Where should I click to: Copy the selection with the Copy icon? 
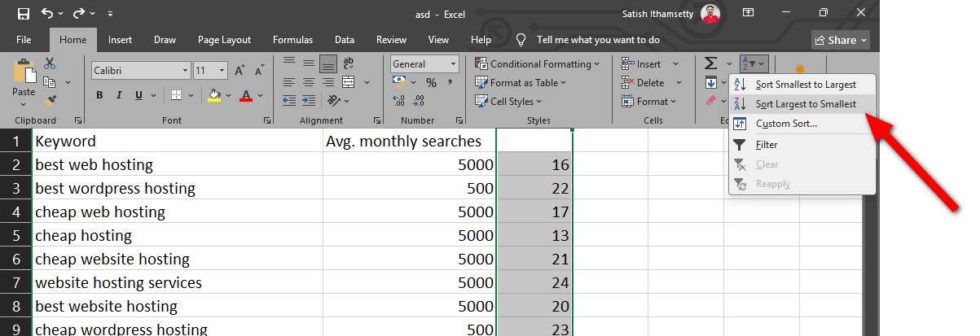coord(49,82)
